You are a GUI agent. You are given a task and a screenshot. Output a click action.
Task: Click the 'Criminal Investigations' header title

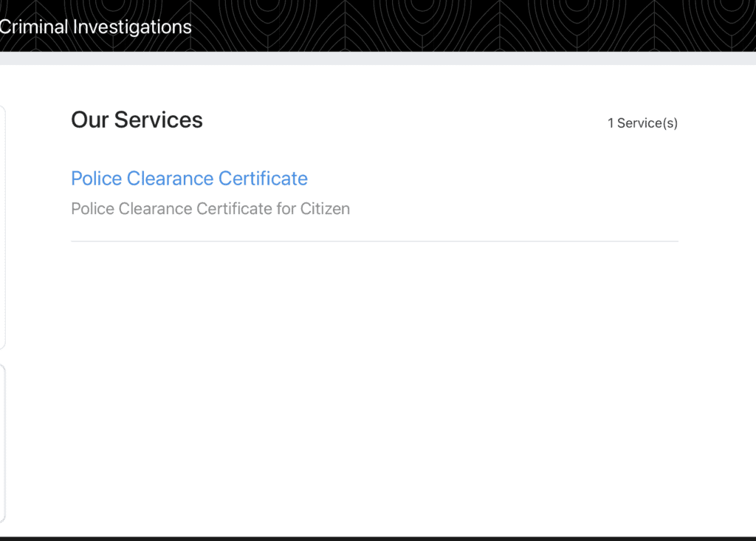tap(95, 27)
